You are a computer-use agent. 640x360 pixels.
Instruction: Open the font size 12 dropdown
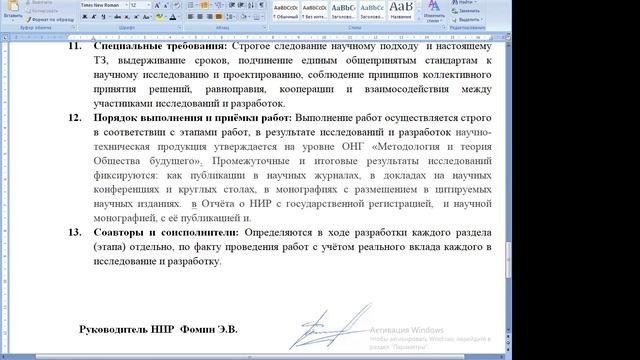148,5
